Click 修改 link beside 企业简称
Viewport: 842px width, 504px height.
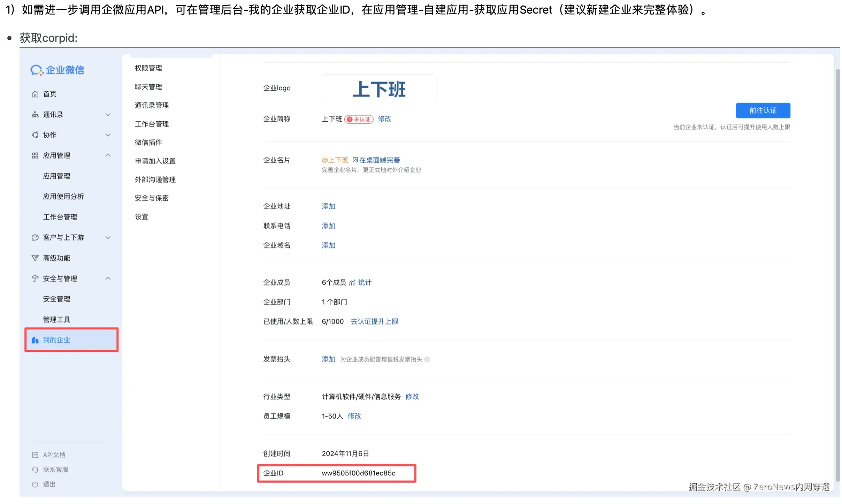384,119
